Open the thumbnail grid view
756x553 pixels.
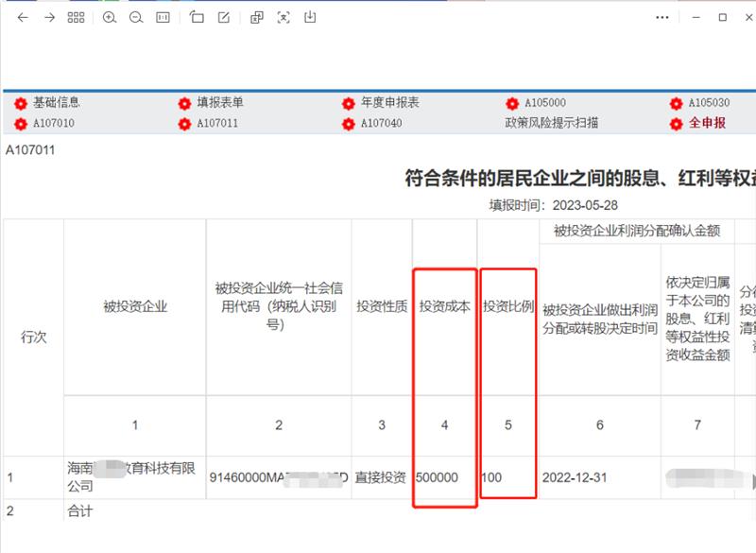point(76,17)
